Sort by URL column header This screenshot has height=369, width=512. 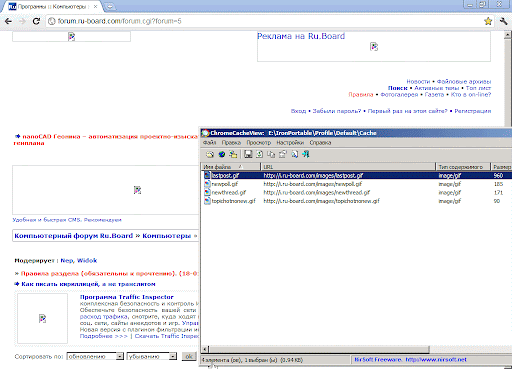pos(348,167)
